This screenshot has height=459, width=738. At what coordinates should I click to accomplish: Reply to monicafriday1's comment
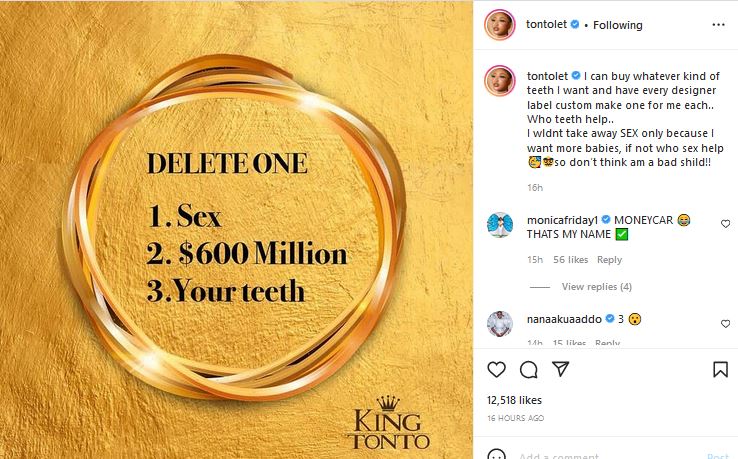coord(609,260)
